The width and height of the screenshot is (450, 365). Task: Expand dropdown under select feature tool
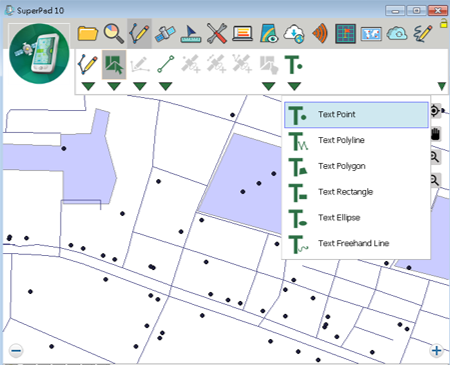(114, 86)
